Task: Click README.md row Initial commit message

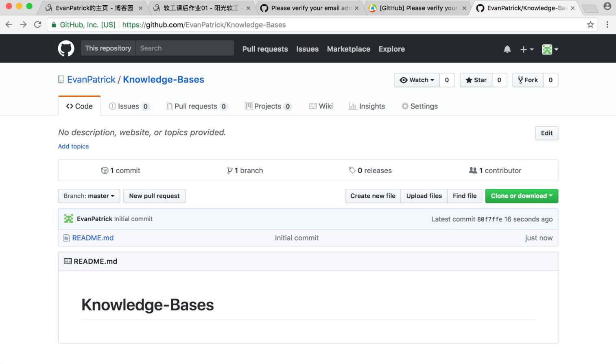Action: pos(297,238)
